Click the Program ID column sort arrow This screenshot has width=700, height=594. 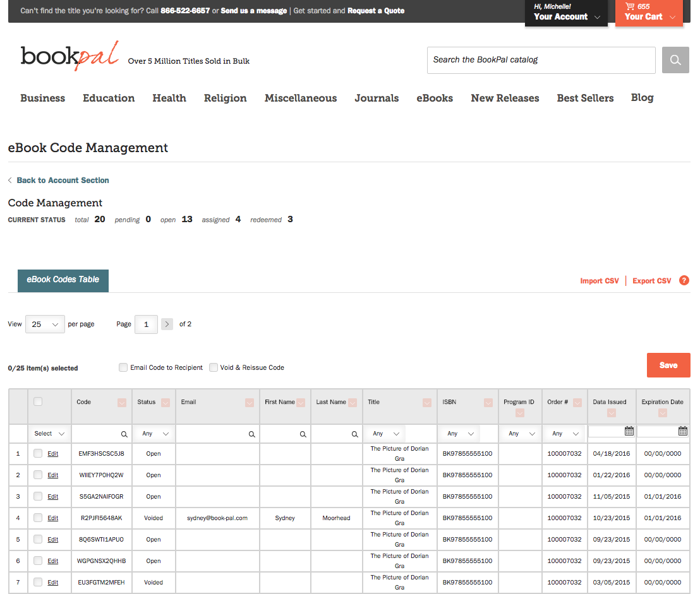pyautogui.click(x=520, y=413)
